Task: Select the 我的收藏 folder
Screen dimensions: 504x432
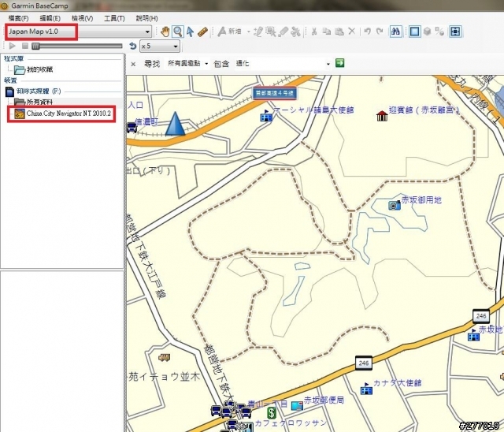Action: coord(33,69)
